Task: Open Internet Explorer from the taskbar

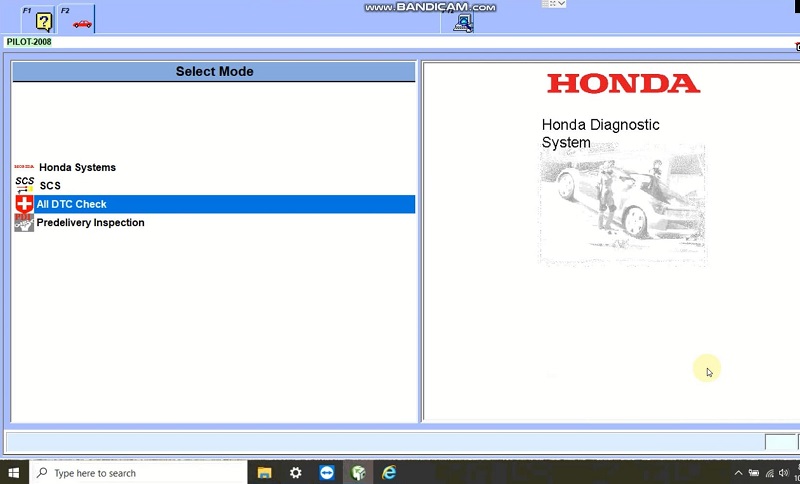Action: [x=389, y=473]
